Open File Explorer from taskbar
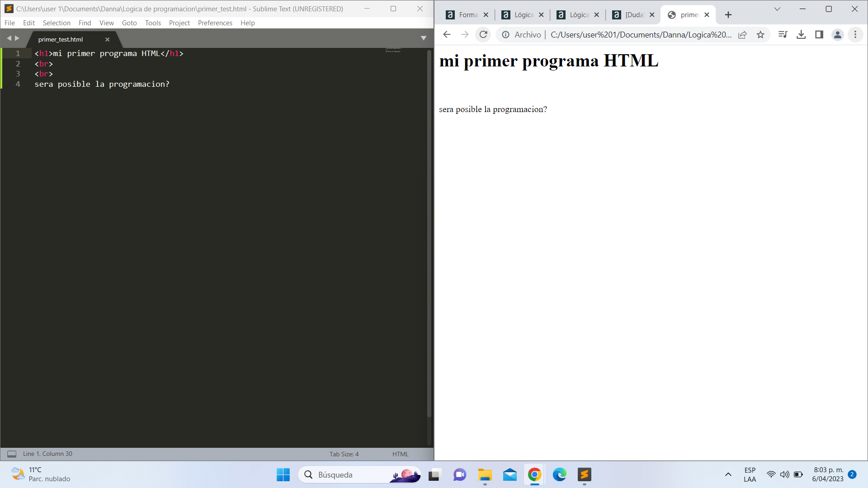868x488 pixels. tap(485, 475)
